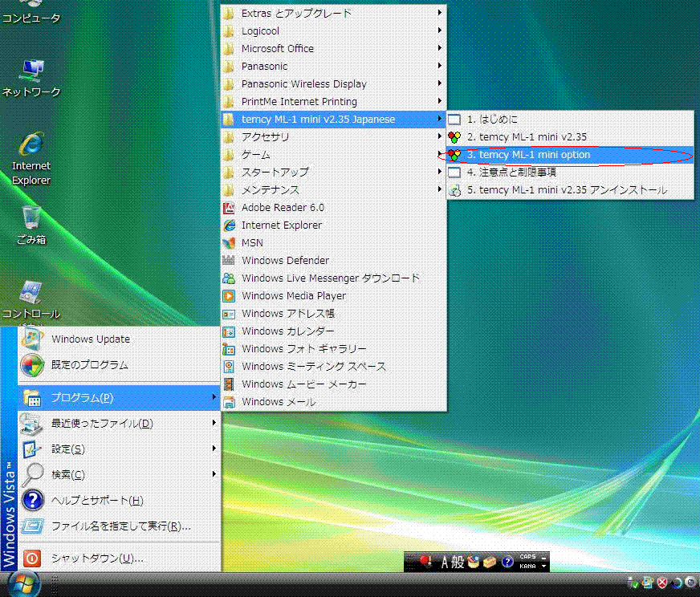Run 5. temcy ML-1 mini v2.35 アンインストール
Viewport: 700px width, 597px height.
click(x=570, y=190)
